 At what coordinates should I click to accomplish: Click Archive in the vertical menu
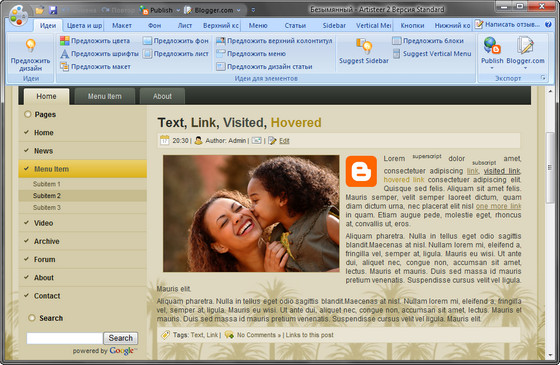coord(82,241)
